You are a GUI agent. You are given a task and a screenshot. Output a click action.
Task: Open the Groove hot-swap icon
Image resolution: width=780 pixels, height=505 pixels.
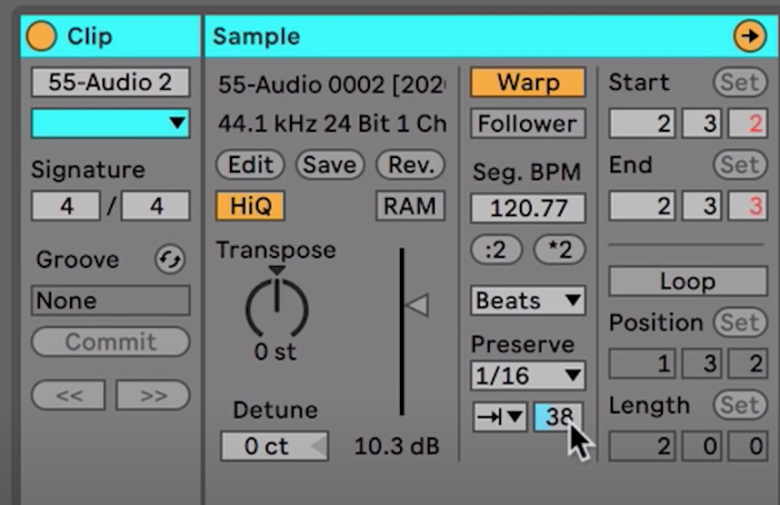pos(170,259)
